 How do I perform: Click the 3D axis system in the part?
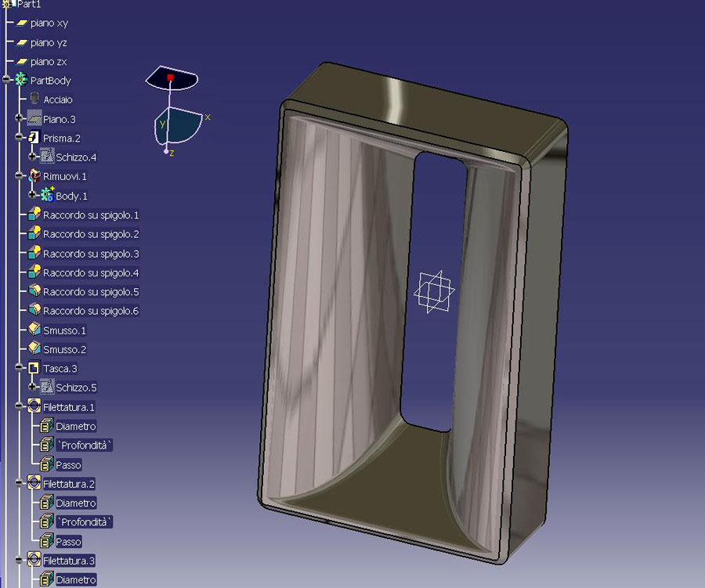pos(434,291)
